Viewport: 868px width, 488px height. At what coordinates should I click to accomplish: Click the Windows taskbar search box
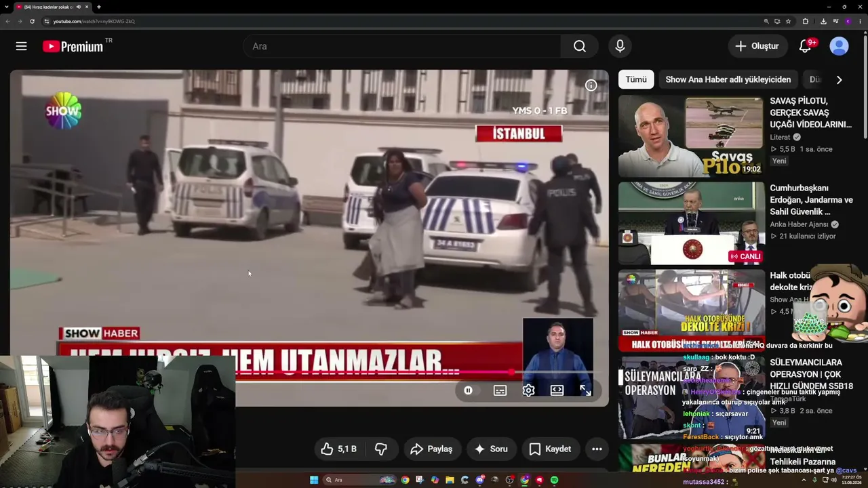pos(359,480)
